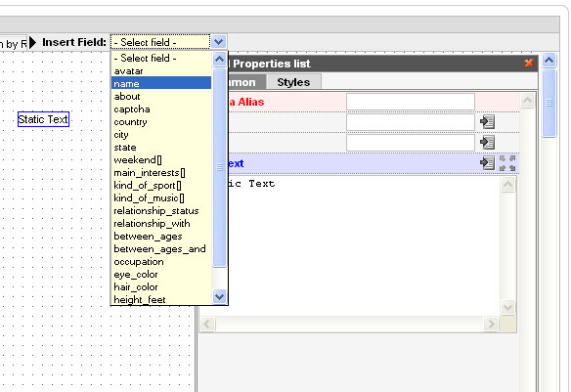
Task: Choose 'state' from the field list
Action: (x=161, y=147)
